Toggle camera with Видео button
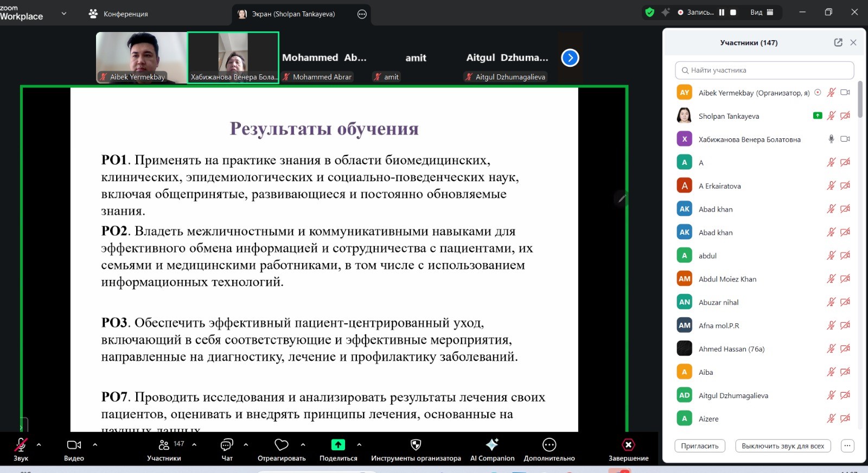The height and width of the screenshot is (473, 868). coord(74,445)
